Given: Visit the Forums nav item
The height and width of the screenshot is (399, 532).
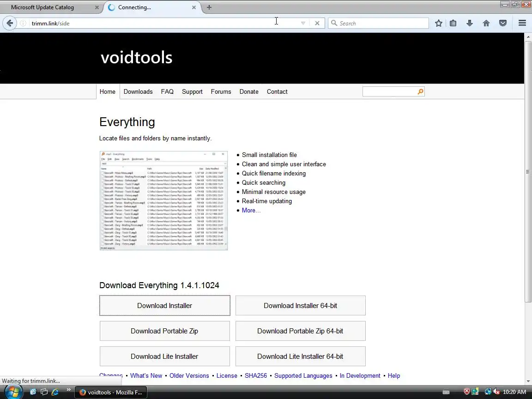Looking at the screenshot, I should pyautogui.click(x=221, y=91).
